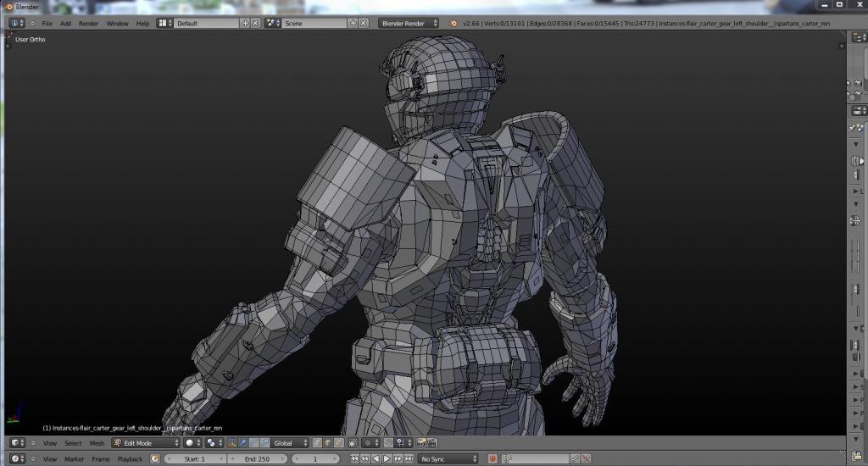868x466 pixels.
Task: Open the Blender Render engine dropdown
Action: 409,23
